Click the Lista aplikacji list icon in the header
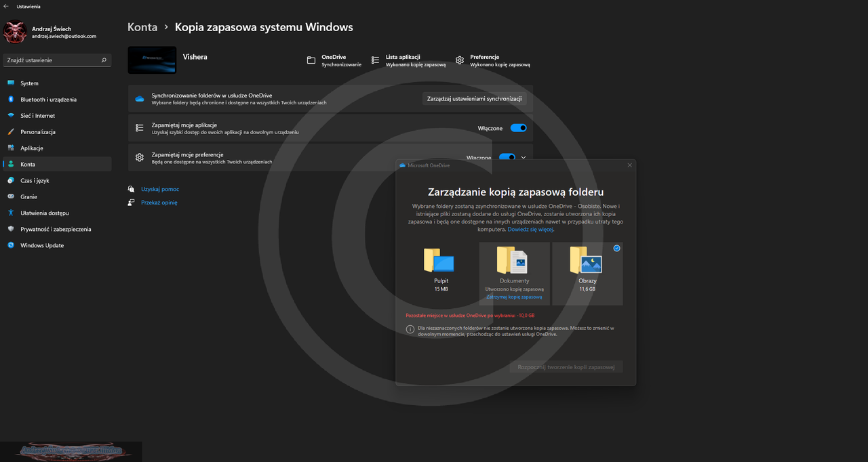The height and width of the screenshot is (462, 868). point(376,60)
